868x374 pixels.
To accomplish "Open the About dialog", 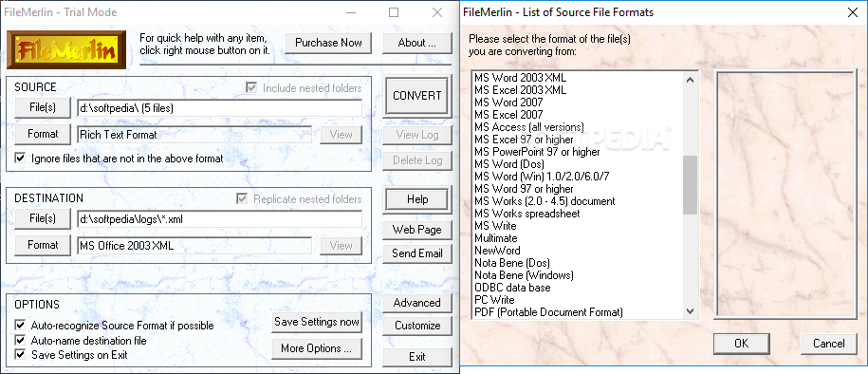I will pos(416,43).
